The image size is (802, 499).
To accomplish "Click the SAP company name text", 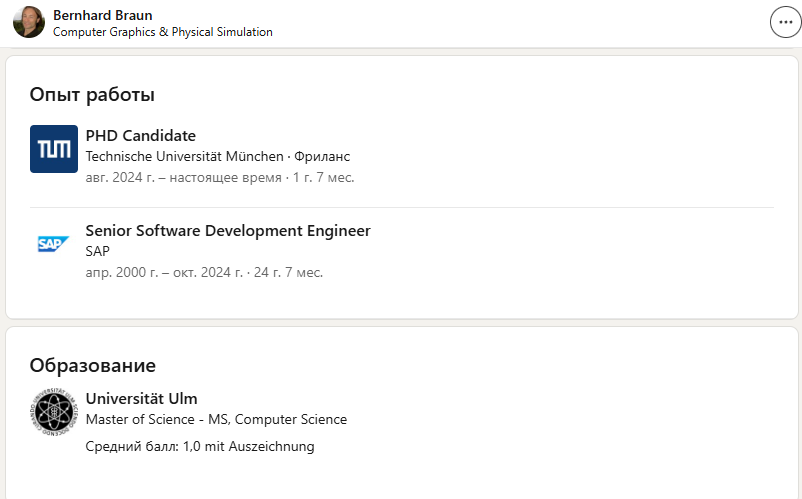I will coord(98,251).
